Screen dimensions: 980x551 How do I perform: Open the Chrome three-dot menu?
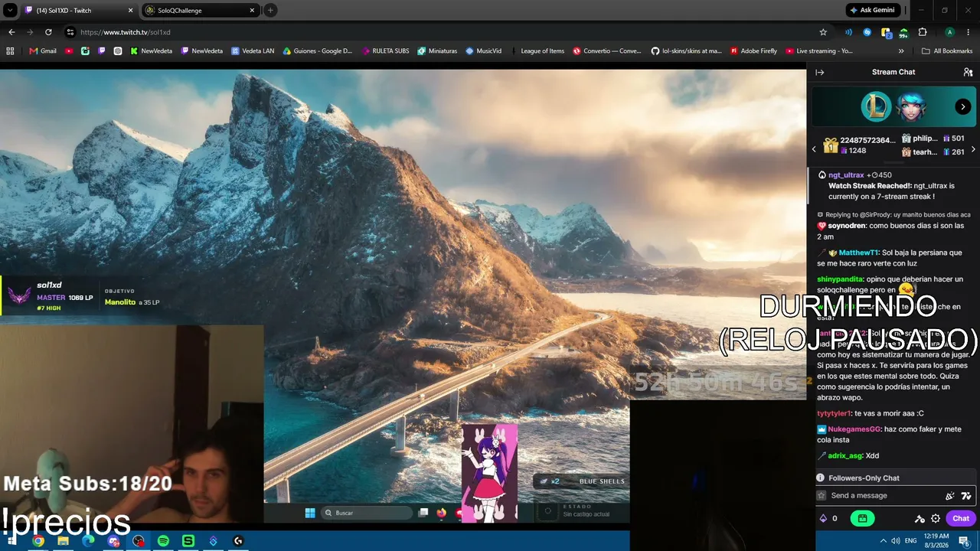point(968,32)
